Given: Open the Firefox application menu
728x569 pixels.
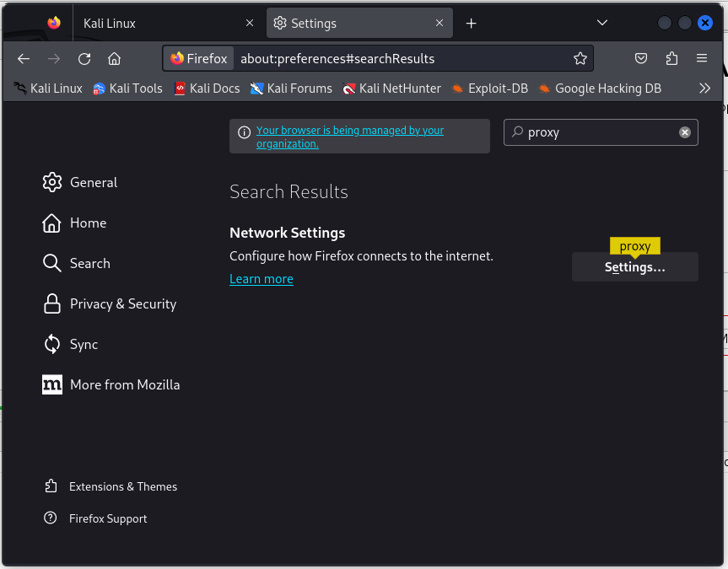Looking at the screenshot, I should tap(702, 58).
